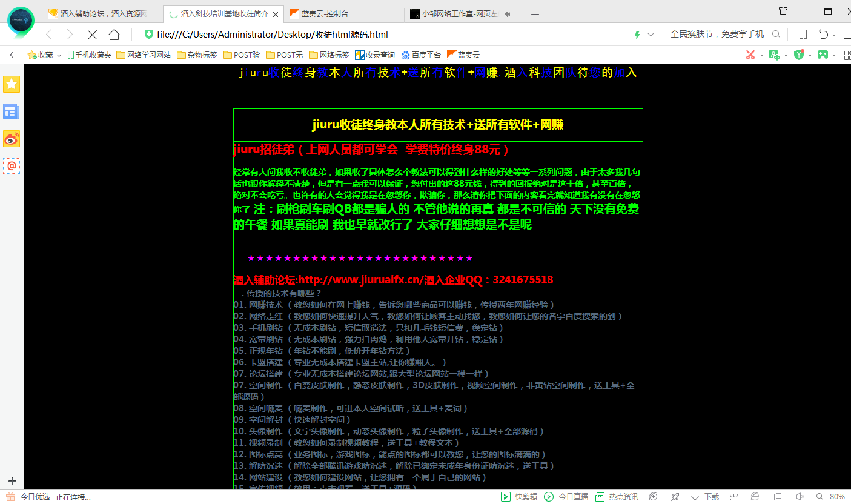Viewport: 851px width, 504px height.
Task: Open the green game controller extension
Action: [823, 55]
